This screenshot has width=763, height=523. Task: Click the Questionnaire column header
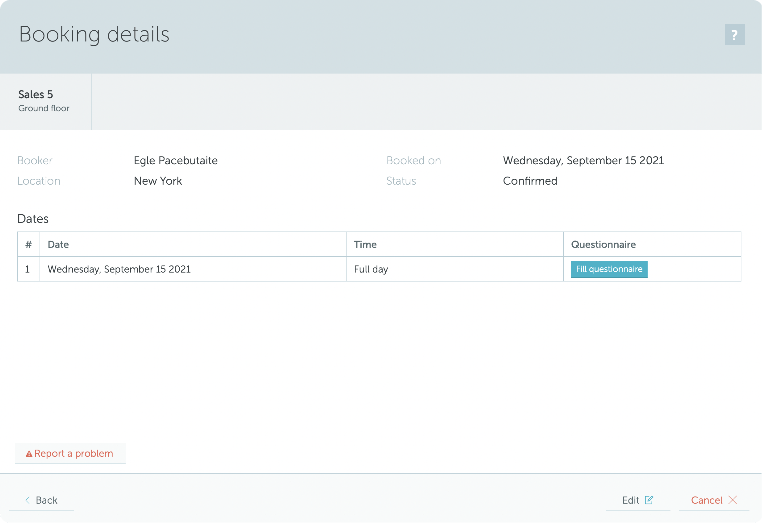652,244
